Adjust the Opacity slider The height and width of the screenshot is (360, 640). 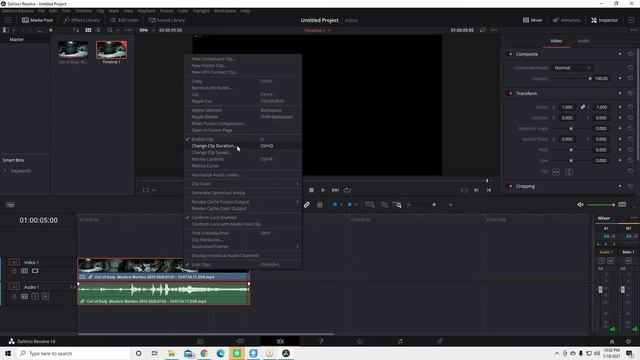[572, 78]
